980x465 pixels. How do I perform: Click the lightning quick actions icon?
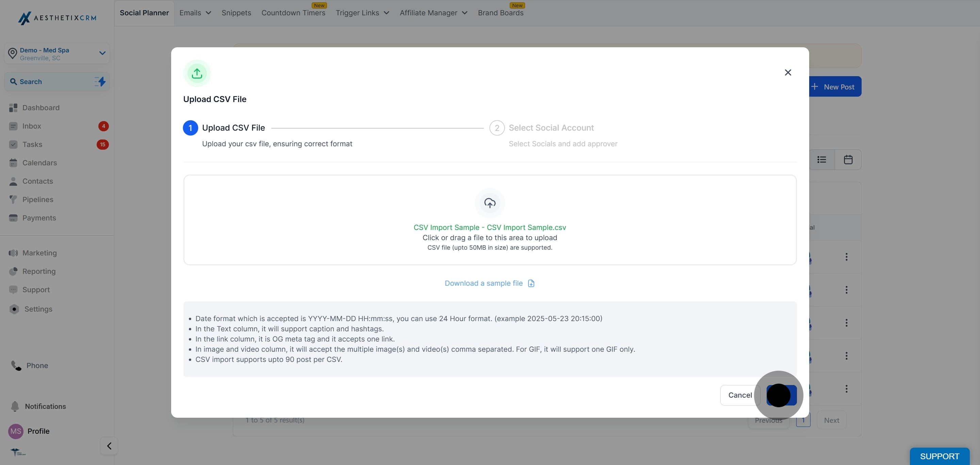tap(100, 81)
